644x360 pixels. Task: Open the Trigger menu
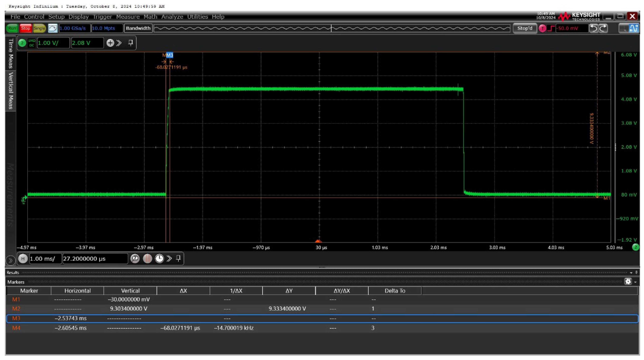pyautogui.click(x=102, y=17)
